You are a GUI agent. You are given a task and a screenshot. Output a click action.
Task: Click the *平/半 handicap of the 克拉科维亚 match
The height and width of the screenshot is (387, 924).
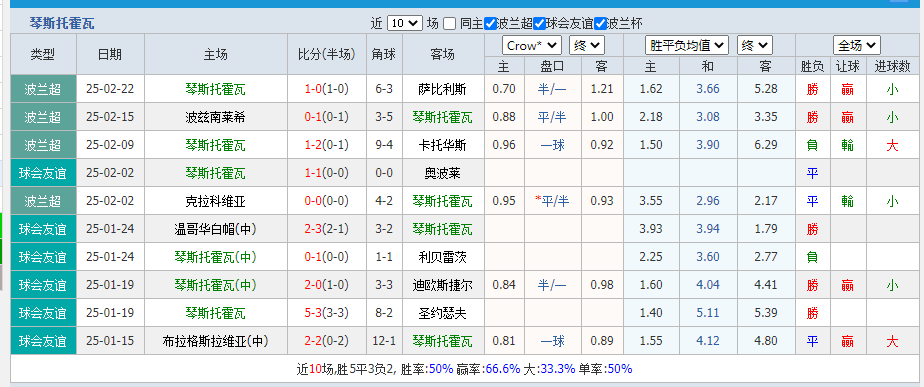click(x=552, y=201)
